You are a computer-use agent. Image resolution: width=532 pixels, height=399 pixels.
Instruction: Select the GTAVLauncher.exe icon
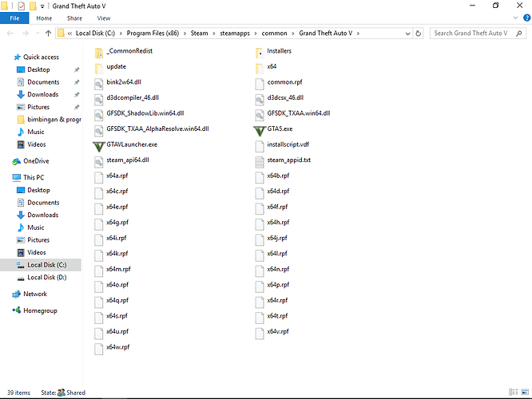99,146
